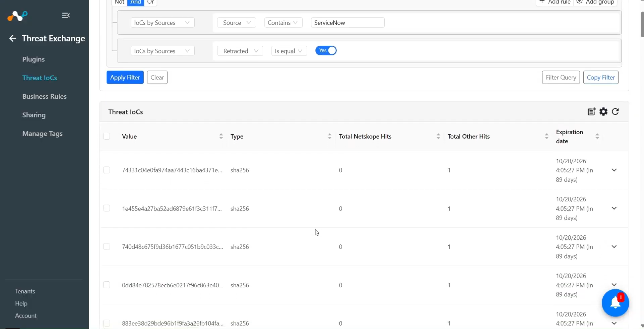The image size is (644, 329).
Task: Click hash value 74331c04e0fa974aa7443c16ba4371e
Action: [172, 170]
